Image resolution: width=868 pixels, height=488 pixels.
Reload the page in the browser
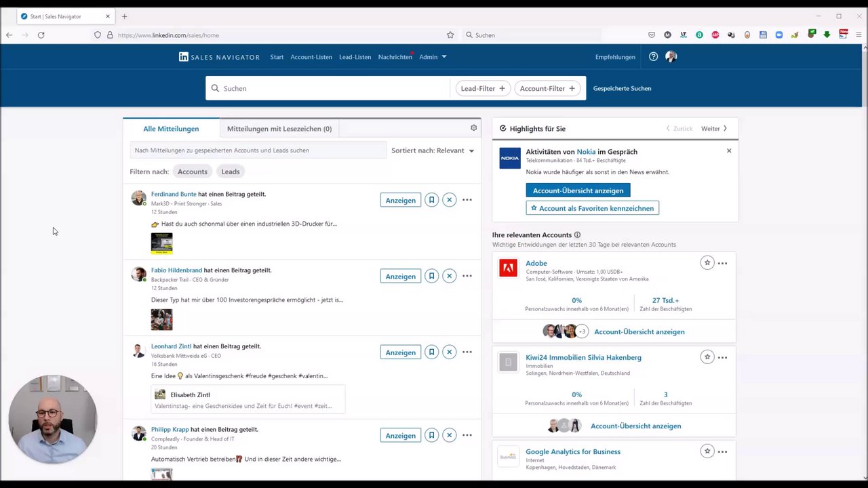click(41, 35)
